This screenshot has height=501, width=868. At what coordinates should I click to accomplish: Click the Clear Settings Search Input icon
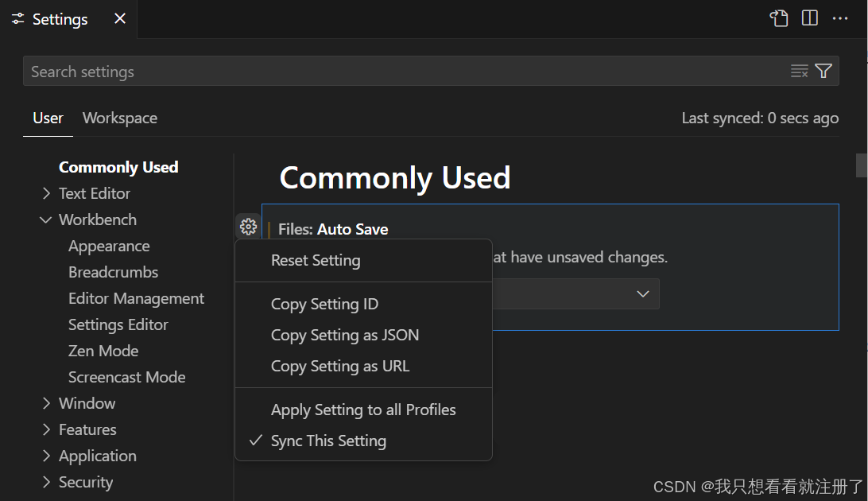click(x=799, y=72)
